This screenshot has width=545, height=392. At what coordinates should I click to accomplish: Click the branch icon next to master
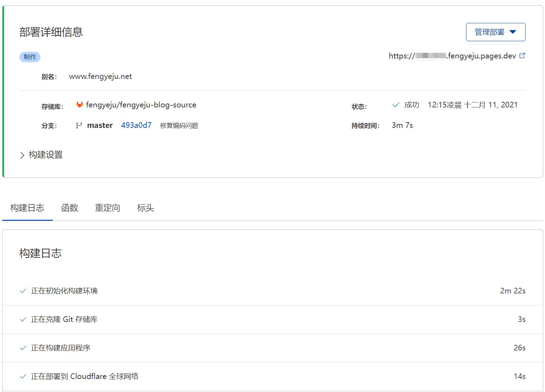pos(78,125)
